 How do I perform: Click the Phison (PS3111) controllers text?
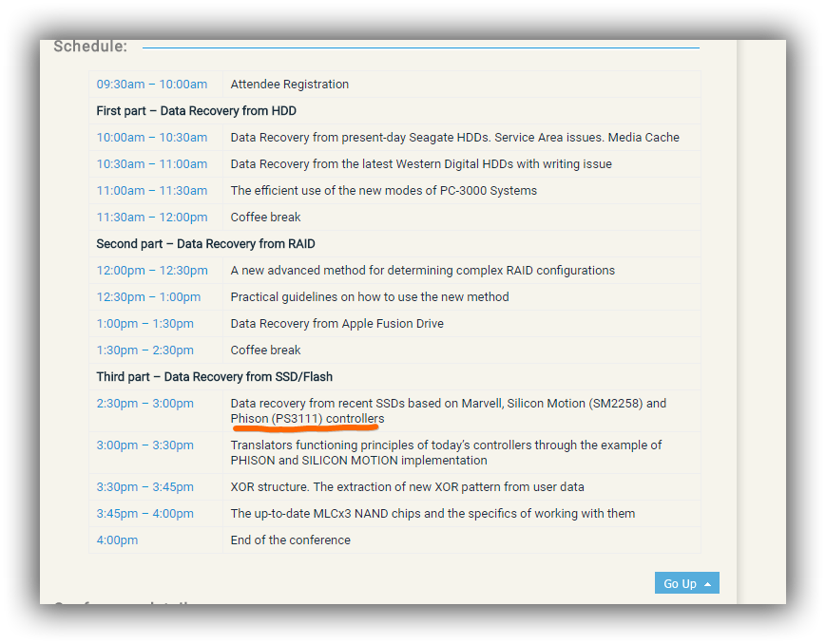(x=307, y=419)
